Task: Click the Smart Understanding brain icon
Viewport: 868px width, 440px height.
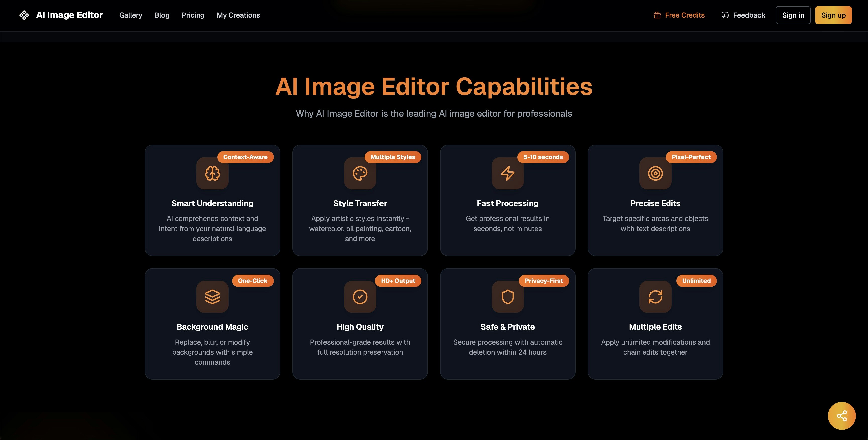Action: (212, 174)
